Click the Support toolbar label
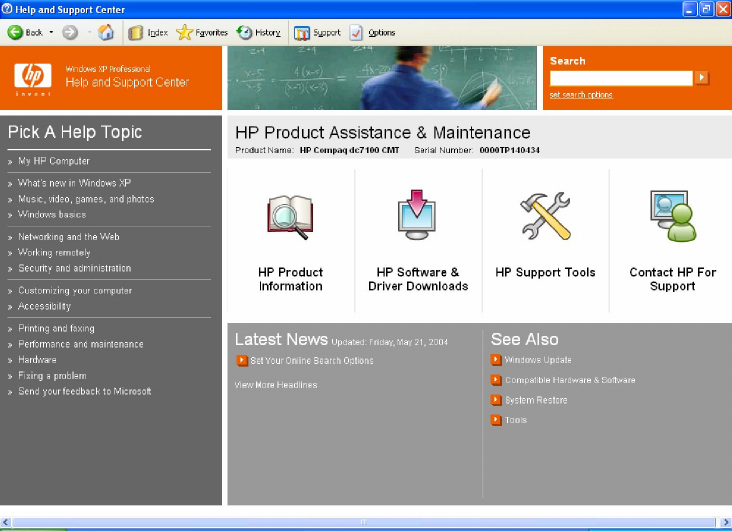Image resolution: width=732 pixels, height=531 pixels. (x=327, y=33)
